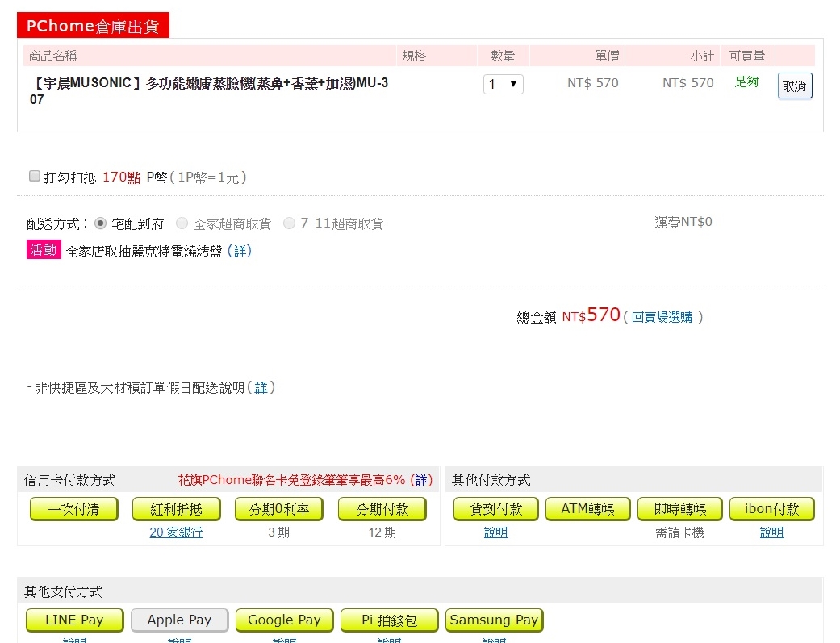This screenshot has width=840, height=643.
Task: Choose ibon付款 payment button
Action: point(772,509)
